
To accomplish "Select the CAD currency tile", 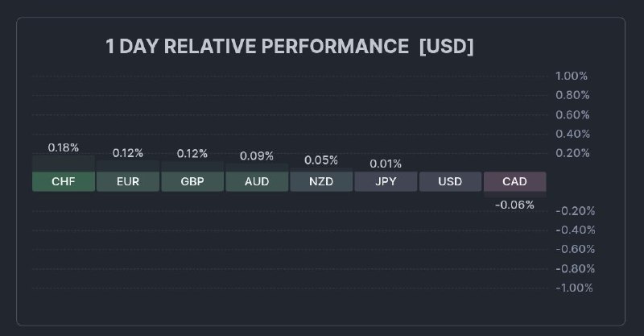I will coord(514,181).
